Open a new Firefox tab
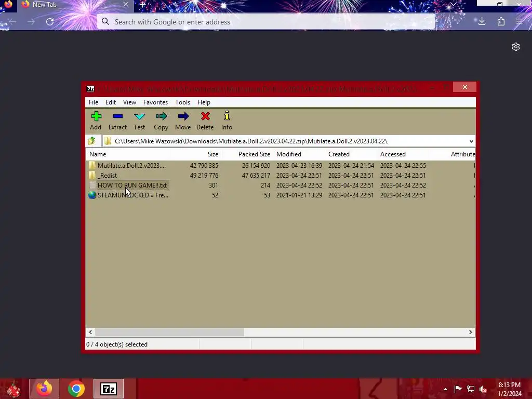 tap(142, 5)
